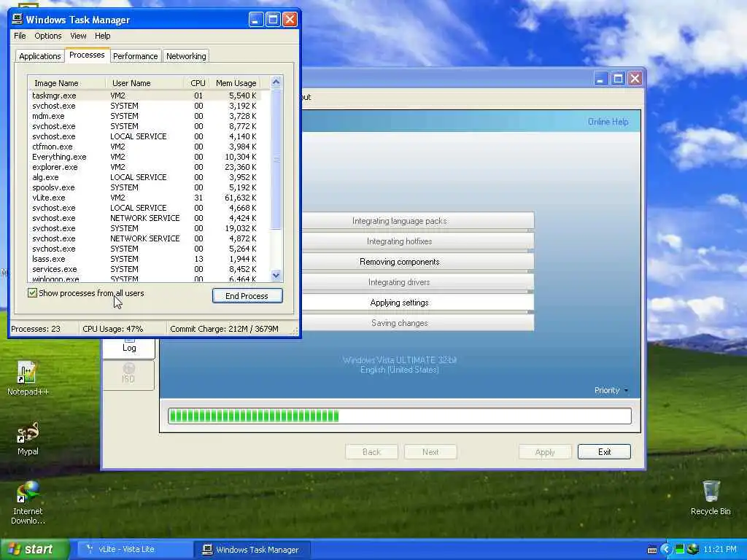747x560 pixels.
Task: Select the services.exe process row
Action: [144, 269]
